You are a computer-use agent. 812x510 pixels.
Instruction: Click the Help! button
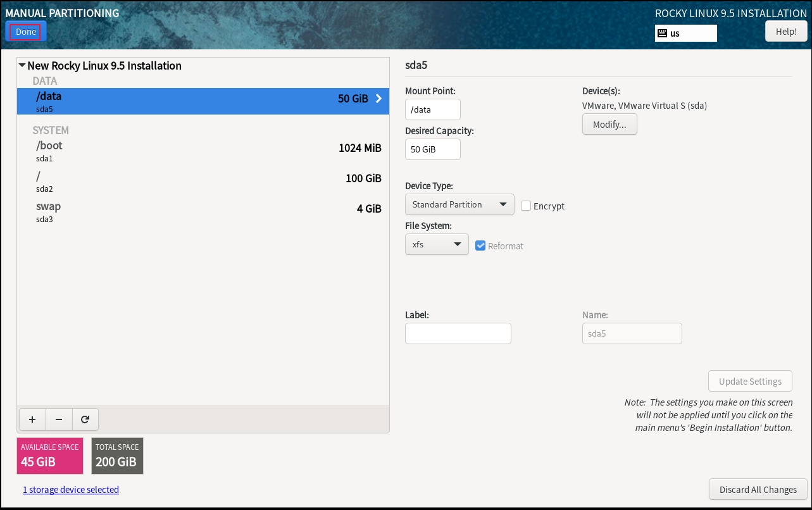pos(786,31)
